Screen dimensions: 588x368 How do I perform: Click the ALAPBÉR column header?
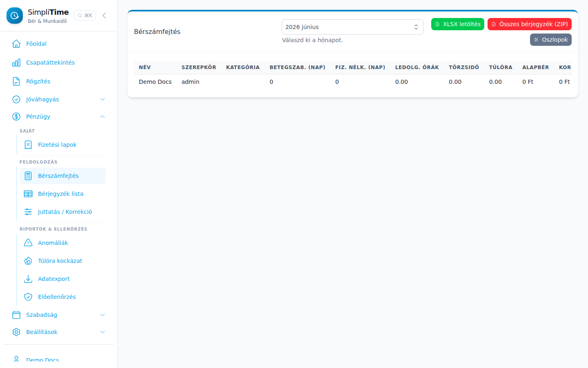[x=536, y=67]
